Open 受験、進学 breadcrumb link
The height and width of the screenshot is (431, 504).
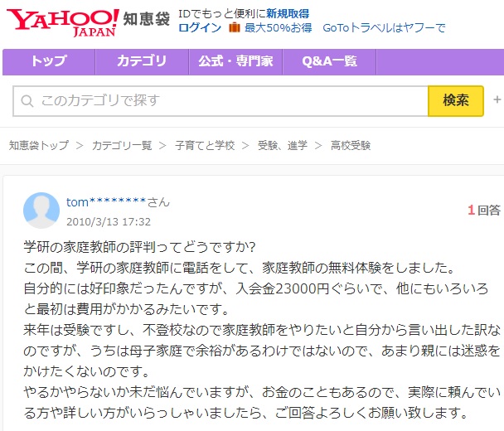coord(283,146)
